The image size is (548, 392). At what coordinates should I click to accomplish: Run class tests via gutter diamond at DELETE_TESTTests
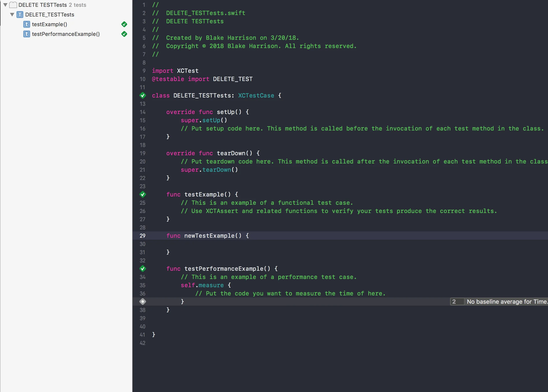click(143, 96)
